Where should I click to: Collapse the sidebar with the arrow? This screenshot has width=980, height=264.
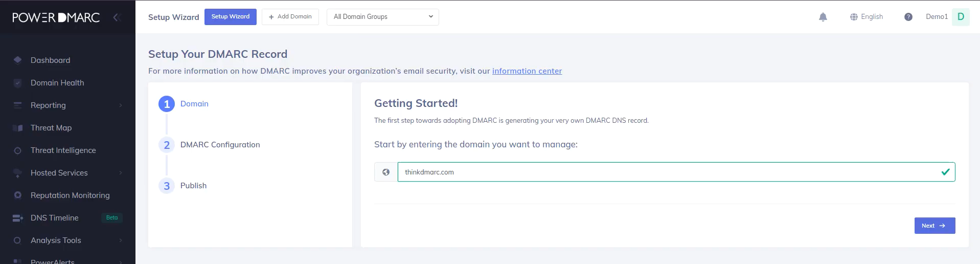click(x=116, y=17)
